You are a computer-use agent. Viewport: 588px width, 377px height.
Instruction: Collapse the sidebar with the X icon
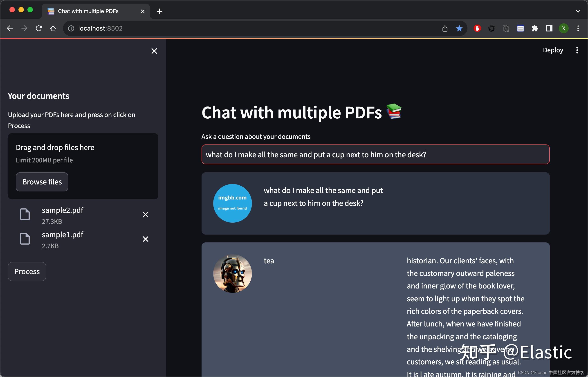coord(154,51)
